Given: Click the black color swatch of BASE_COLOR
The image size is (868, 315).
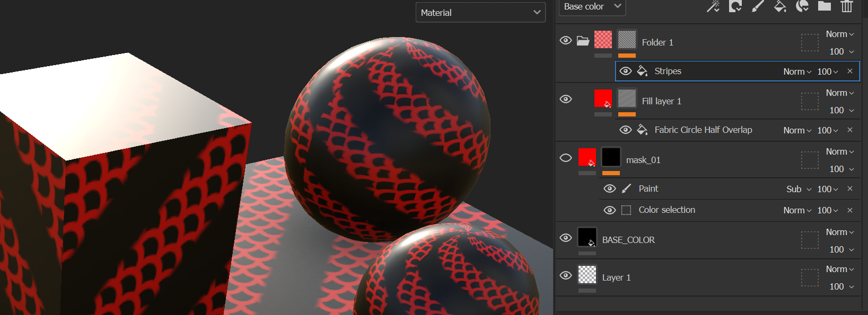Looking at the screenshot, I should click(x=587, y=237).
